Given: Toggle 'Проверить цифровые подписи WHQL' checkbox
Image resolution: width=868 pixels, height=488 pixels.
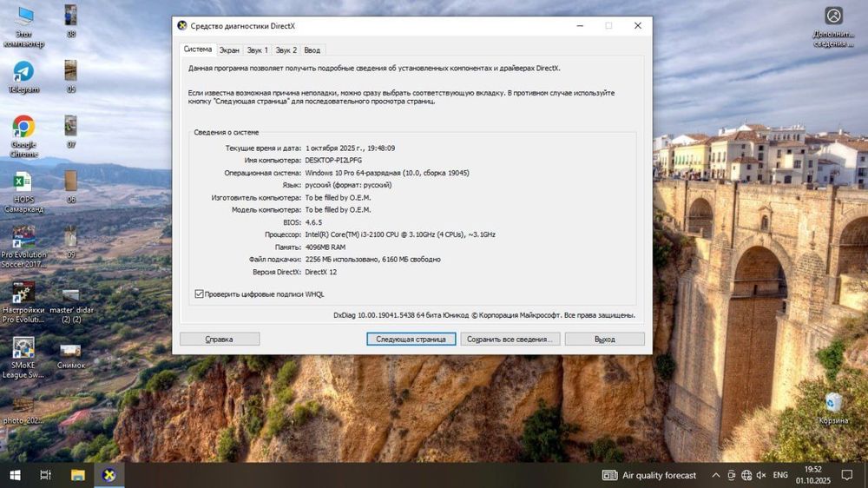Looking at the screenshot, I should 199,294.
